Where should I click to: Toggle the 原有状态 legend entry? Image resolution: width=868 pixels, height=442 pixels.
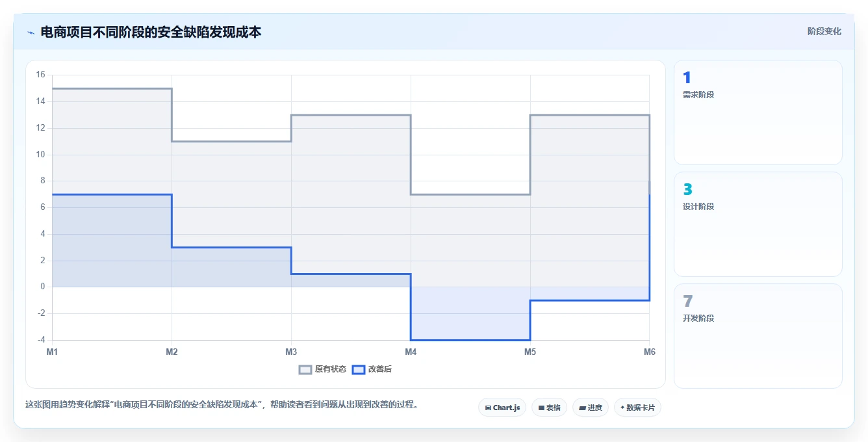pos(323,369)
